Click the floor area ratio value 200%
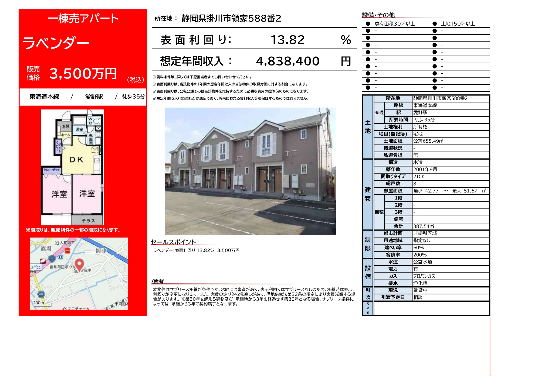Image resolution: width=555 pixels, height=392 pixels. point(420,255)
